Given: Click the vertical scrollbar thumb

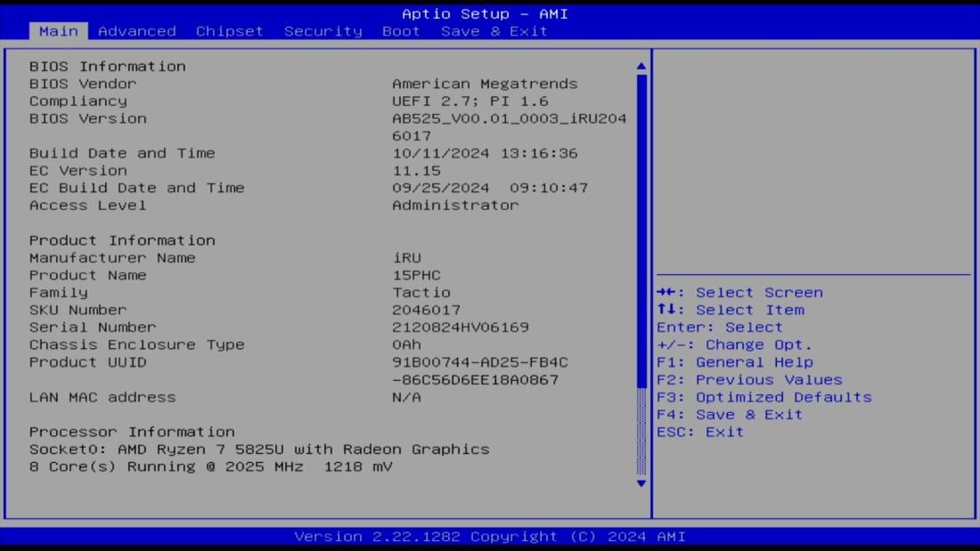Looking at the screenshot, I should [x=641, y=231].
